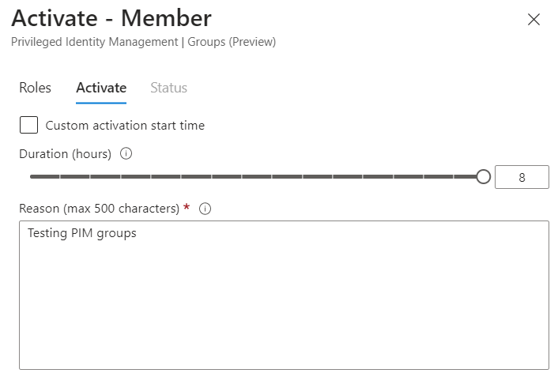Show info tooltip for Duration (hours)
The image size is (558, 392).
tap(126, 153)
